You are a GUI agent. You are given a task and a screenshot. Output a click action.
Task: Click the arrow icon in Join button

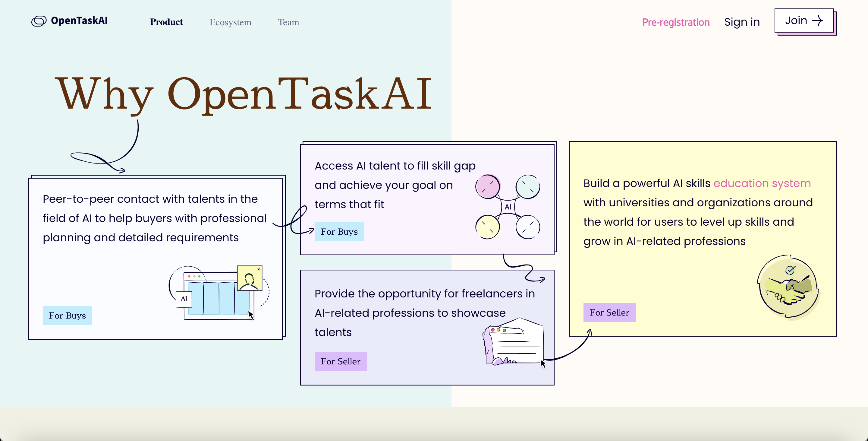[x=817, y=21]
